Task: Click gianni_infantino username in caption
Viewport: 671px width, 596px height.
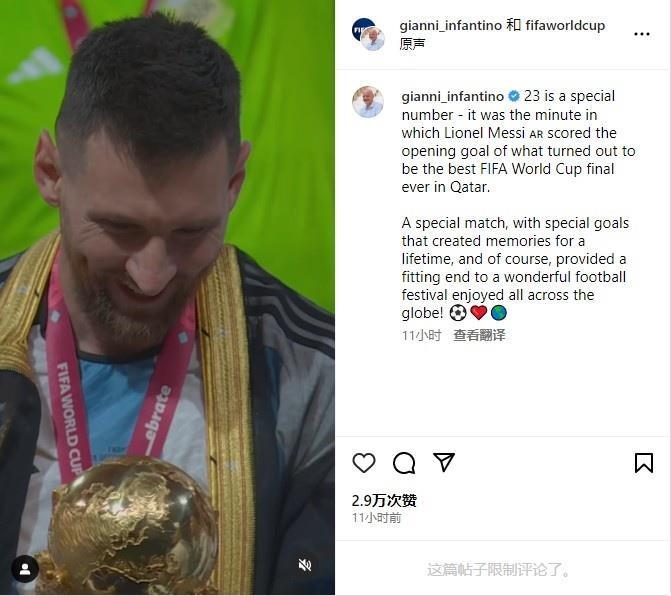Action: tap(452, 96)
